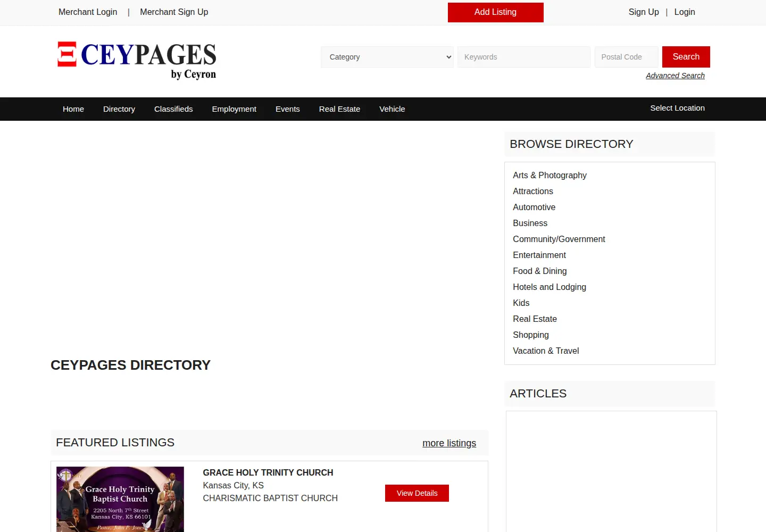766x532 pixels.
Task: Click Select Location in the navigation bar
Action: 677,108
